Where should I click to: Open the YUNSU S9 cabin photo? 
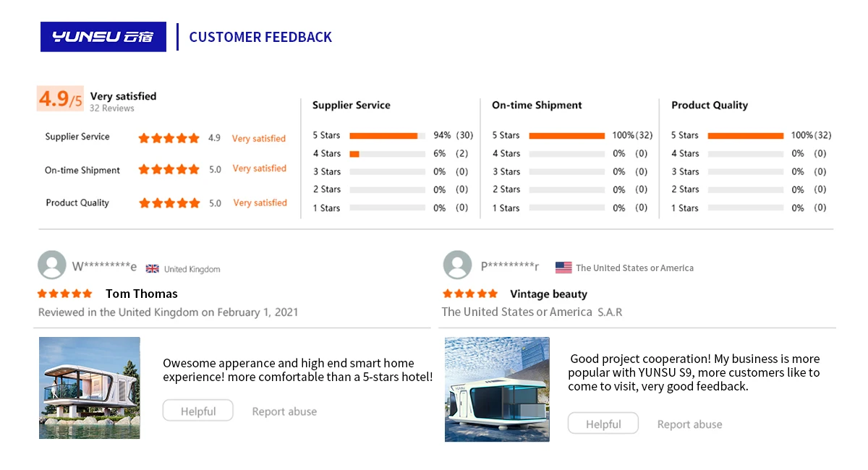(x=497, y=389)
